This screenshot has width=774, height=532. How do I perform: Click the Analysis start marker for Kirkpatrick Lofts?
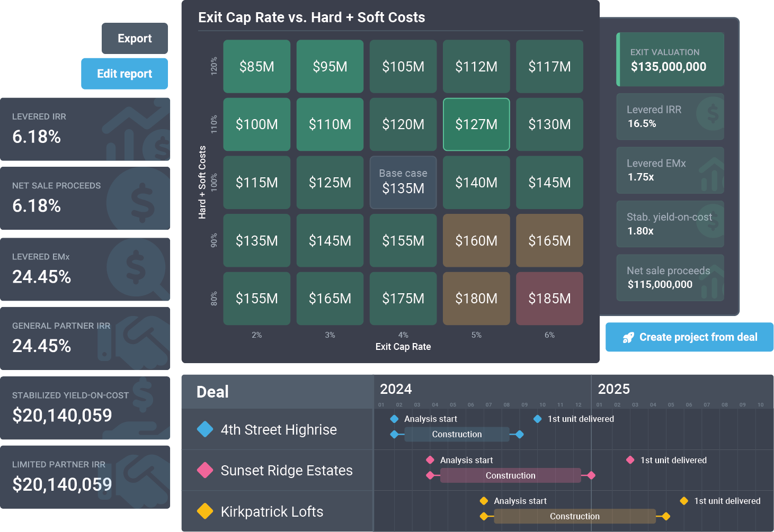coord(484,500)
